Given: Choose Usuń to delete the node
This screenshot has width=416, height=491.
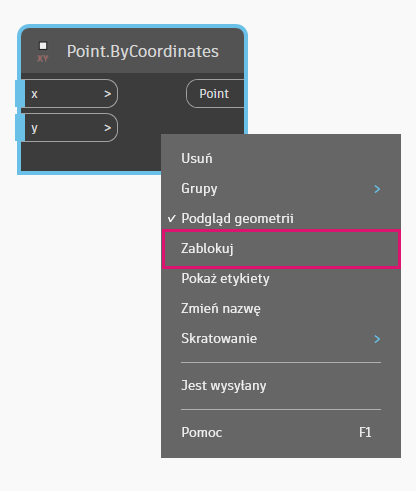Looking at the screenshot, I should tap(281, 158).
